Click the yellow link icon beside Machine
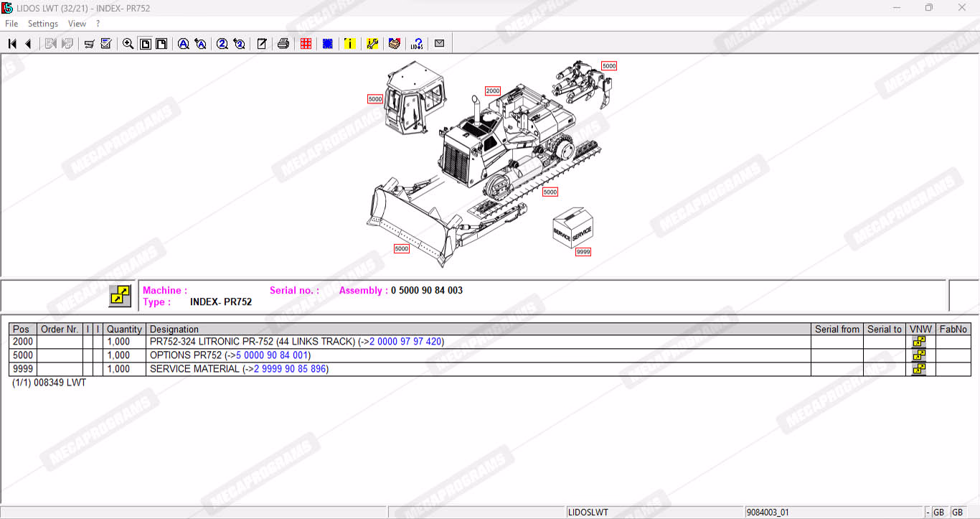The height and width of the screenshot is (519, 980). point(121,296)
